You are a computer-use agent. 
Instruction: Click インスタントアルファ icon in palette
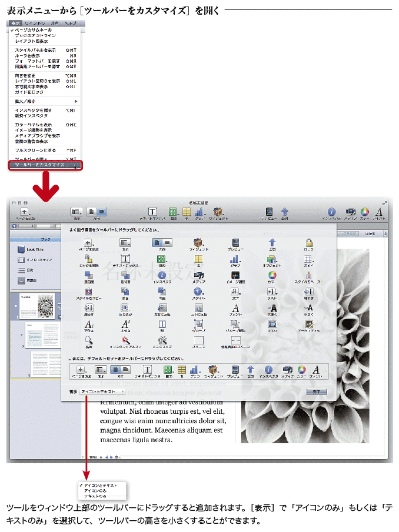[125, 340]
